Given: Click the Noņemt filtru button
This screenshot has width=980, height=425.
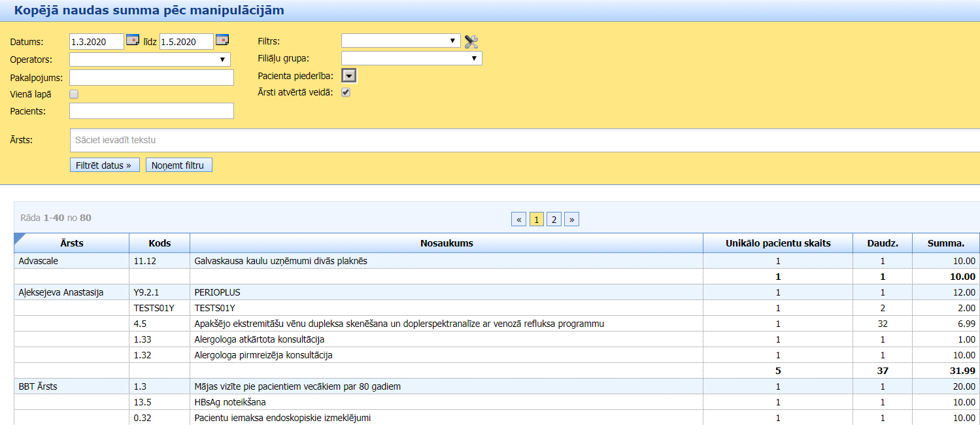Looking at the screenshot, I should click(x=178, y=165).
